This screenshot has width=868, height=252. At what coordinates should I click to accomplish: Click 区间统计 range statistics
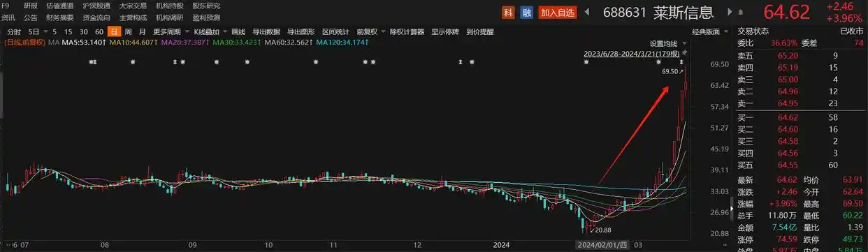pyautogui.click(x=335, y=32)
